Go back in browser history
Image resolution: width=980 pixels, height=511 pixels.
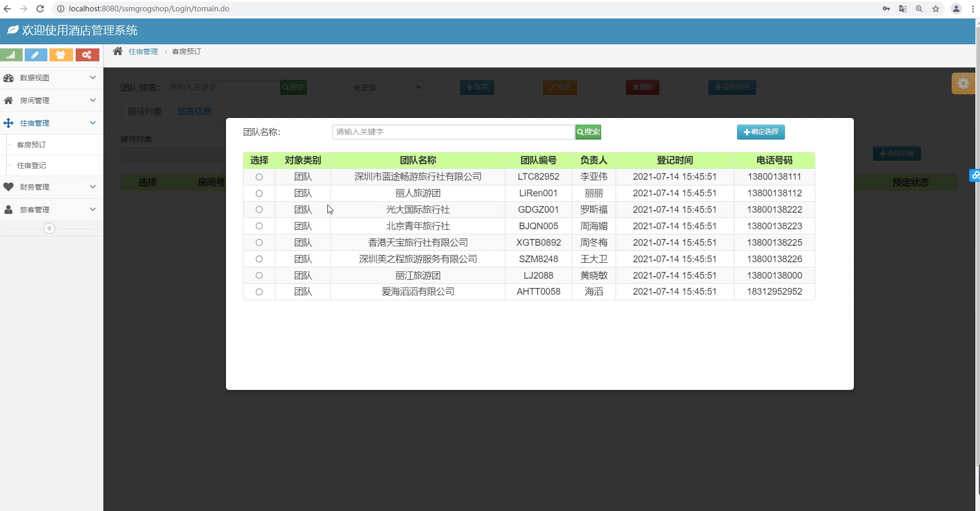tap(7, 9)
